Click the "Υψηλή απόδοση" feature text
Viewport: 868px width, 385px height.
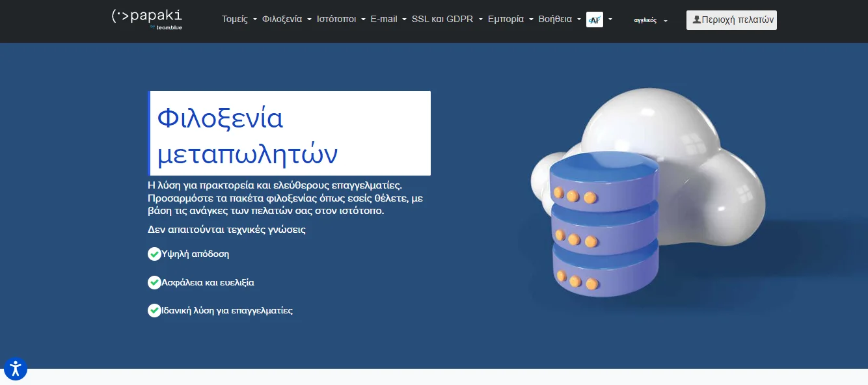[x=195, y=254]
